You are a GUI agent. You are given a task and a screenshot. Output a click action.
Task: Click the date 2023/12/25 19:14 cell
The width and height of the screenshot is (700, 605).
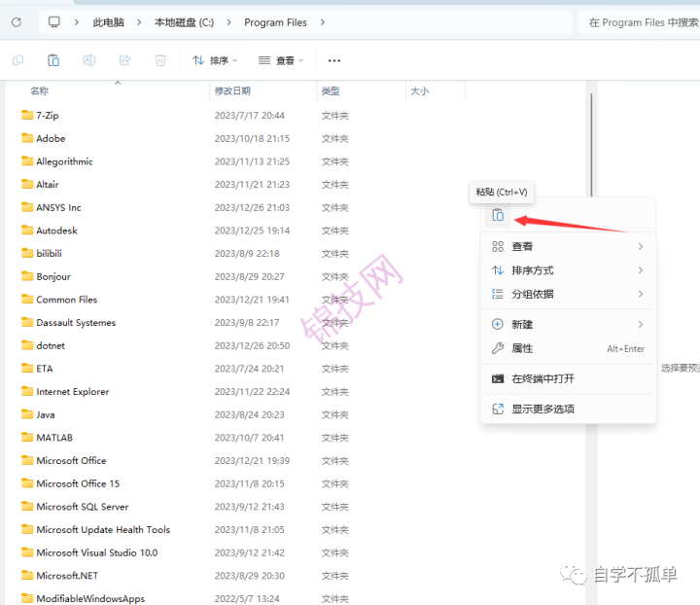tap(252, 231)
